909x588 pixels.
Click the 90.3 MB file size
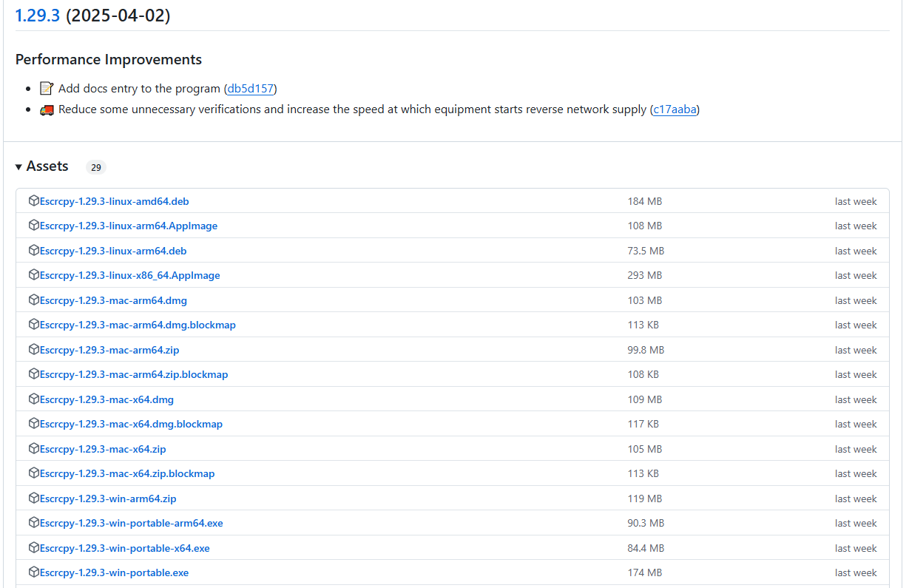click(646, 523)
